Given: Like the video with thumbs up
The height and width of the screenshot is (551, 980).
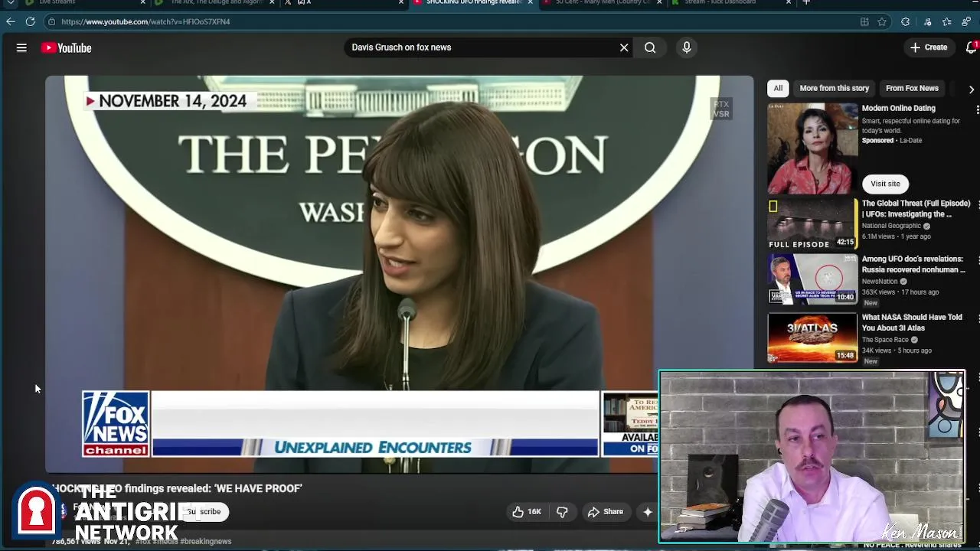Looking at the screenshot, I should point(526,512).
